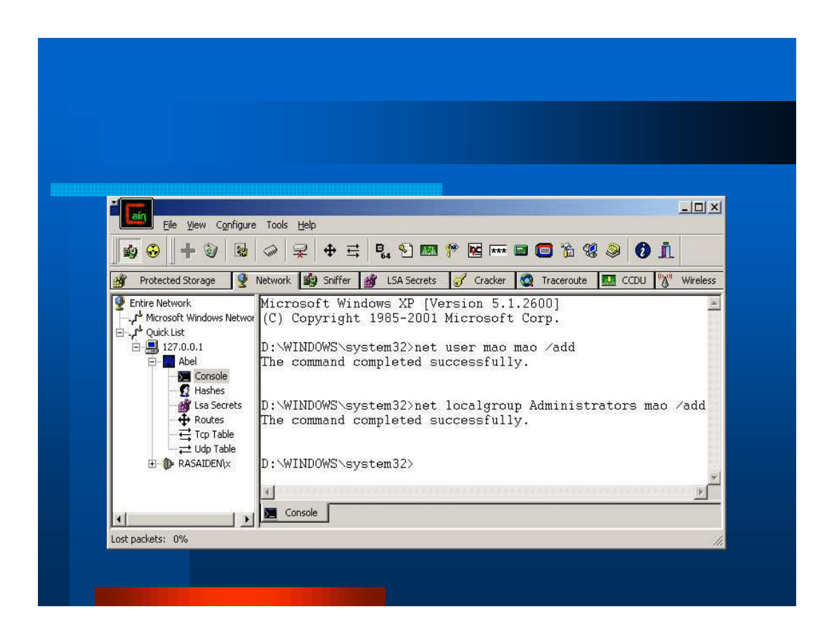This screenshot has width=834, height=644.
Task: Collapse the 127.0.0.1 host node
Action: pos(136,347)
